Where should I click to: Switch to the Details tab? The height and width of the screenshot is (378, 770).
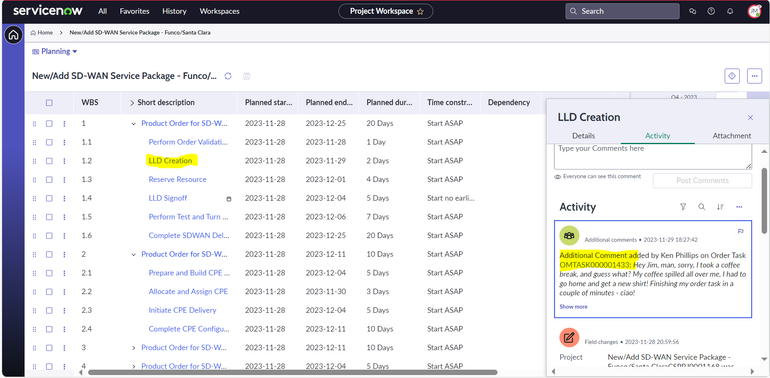click(583, 136)
